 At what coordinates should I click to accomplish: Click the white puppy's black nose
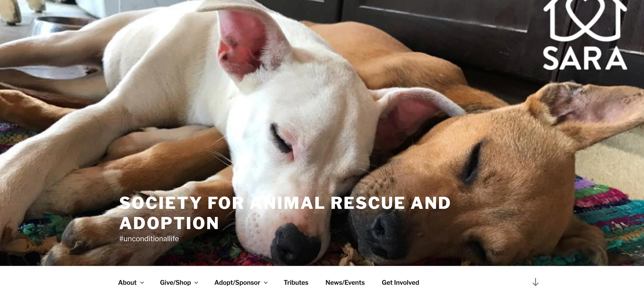pos(295,244)
